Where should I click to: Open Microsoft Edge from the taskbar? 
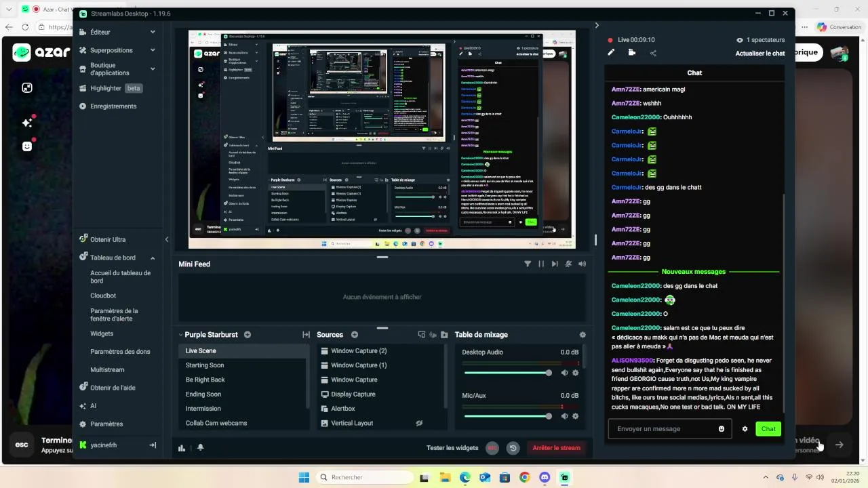465,477
